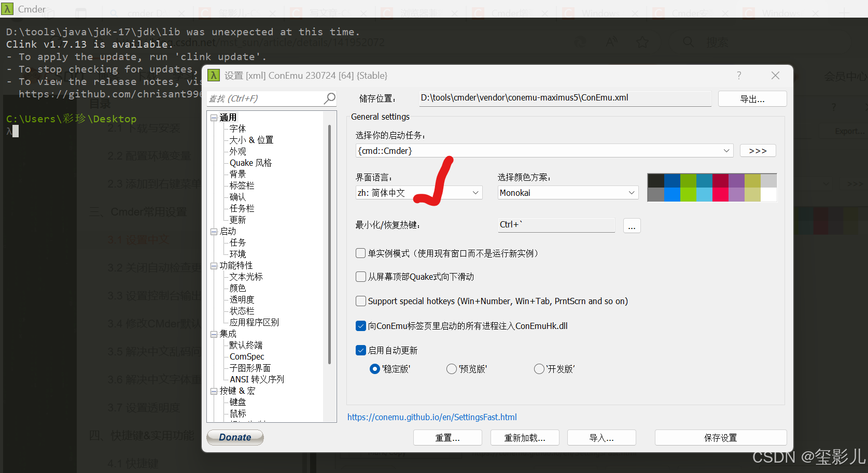Collapse the 功能特性 tree node
The height and width of the screenshot is (473, 868).
point(214,266)
